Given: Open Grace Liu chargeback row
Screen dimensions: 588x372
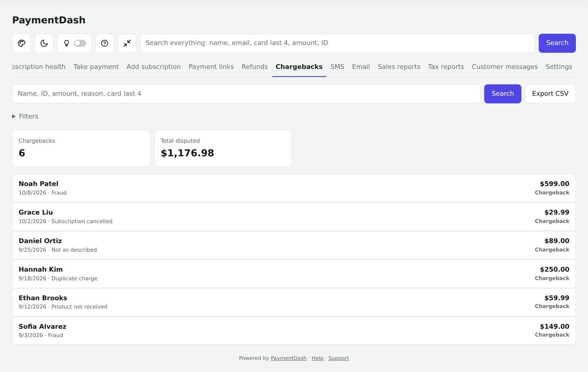Looking at the screenshot, I should click(294, 217).
